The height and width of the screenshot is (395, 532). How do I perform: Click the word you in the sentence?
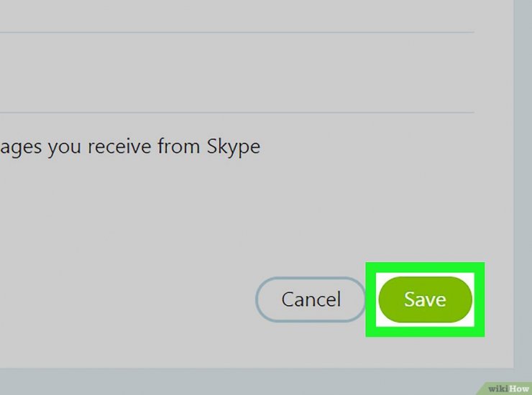pos(64,149)
